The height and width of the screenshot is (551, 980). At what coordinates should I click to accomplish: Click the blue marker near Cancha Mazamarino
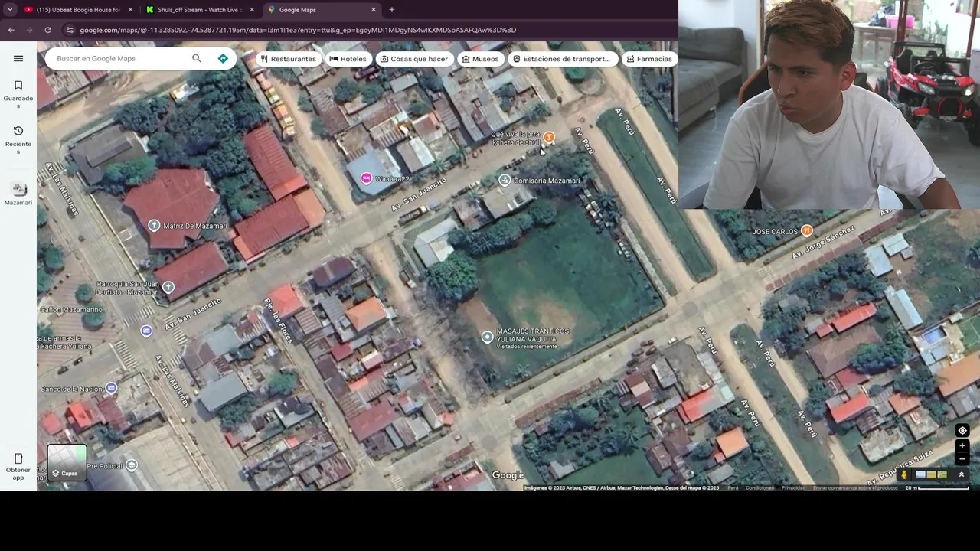tap(146, 331)
